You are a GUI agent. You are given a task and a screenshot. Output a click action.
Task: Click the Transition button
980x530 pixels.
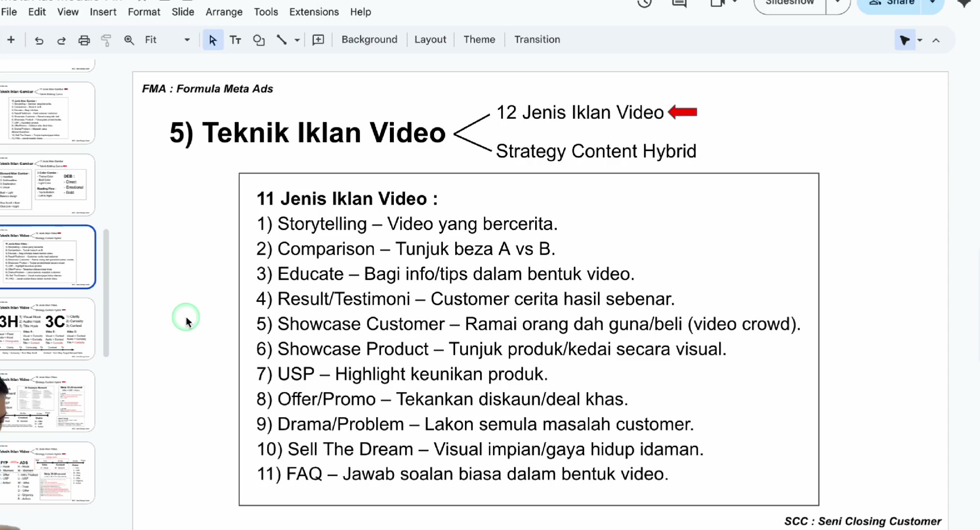click(x=537, y=39)
